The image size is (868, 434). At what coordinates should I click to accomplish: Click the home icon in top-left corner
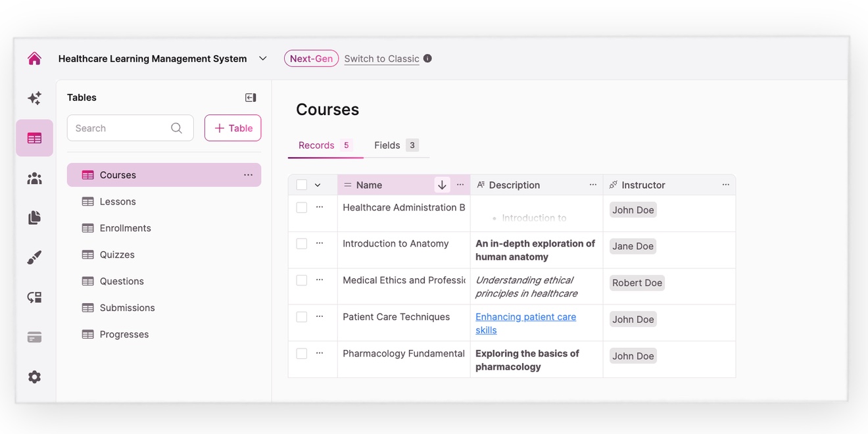[34, 59]
